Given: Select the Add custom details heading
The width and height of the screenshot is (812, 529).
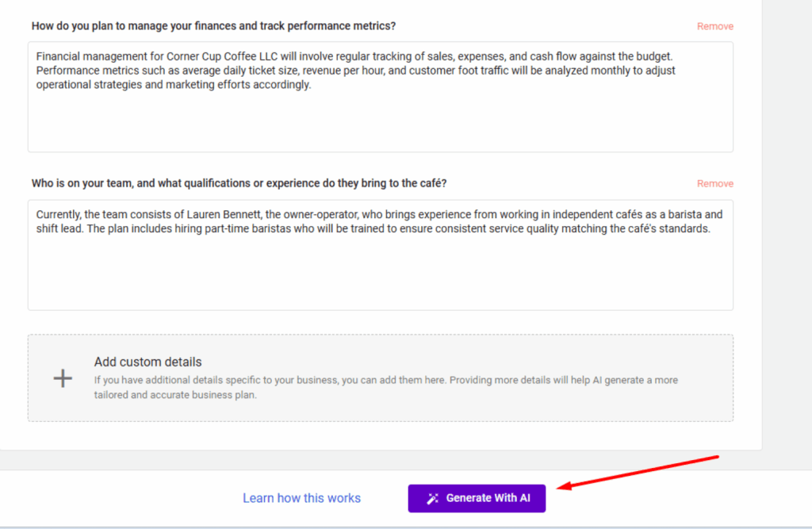Looking at the screenshot, I should 147,362.
